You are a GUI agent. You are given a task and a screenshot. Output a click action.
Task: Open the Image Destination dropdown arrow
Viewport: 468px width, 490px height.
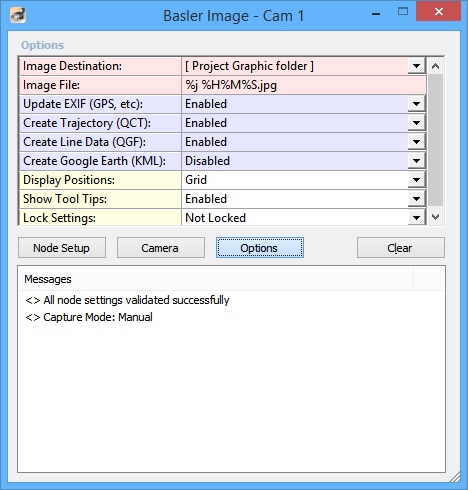[416, 66]
